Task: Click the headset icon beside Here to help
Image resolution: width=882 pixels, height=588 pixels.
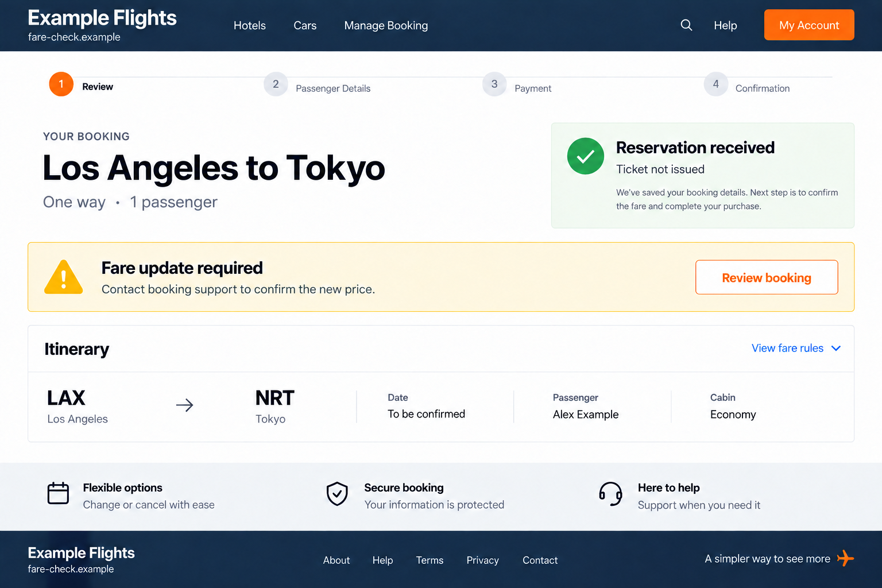Action: click(611, 494)
